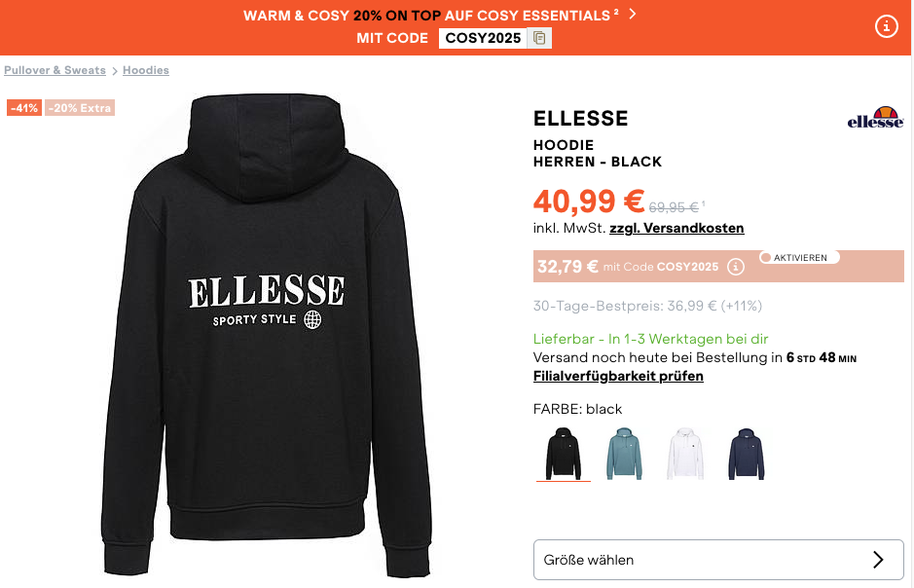Click the arrow after Cosy Essentials banner
914x588 pixels.
tap(633, 14)
